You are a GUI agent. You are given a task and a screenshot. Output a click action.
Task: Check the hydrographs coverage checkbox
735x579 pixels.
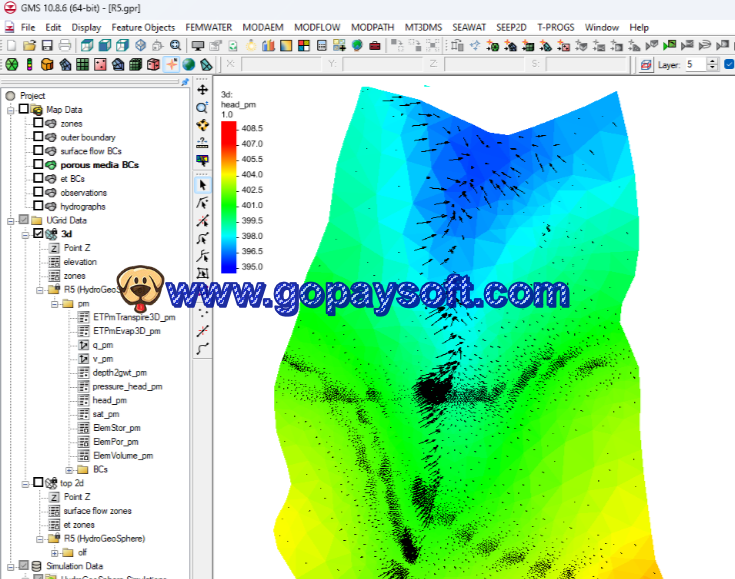[x=38, y=206]
